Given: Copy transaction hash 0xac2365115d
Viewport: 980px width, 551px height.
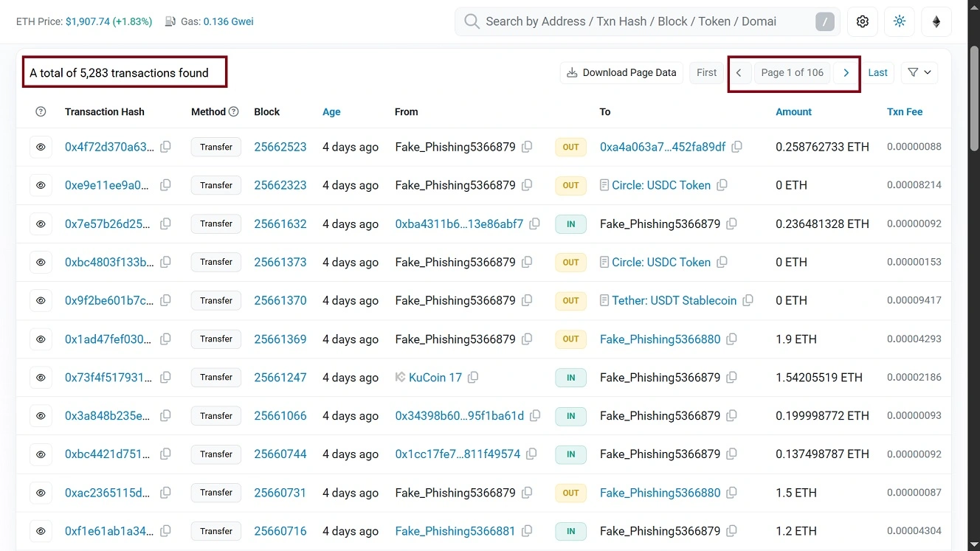Looking at the screenshot, I should pyautogui.click(x=165, y=492).
